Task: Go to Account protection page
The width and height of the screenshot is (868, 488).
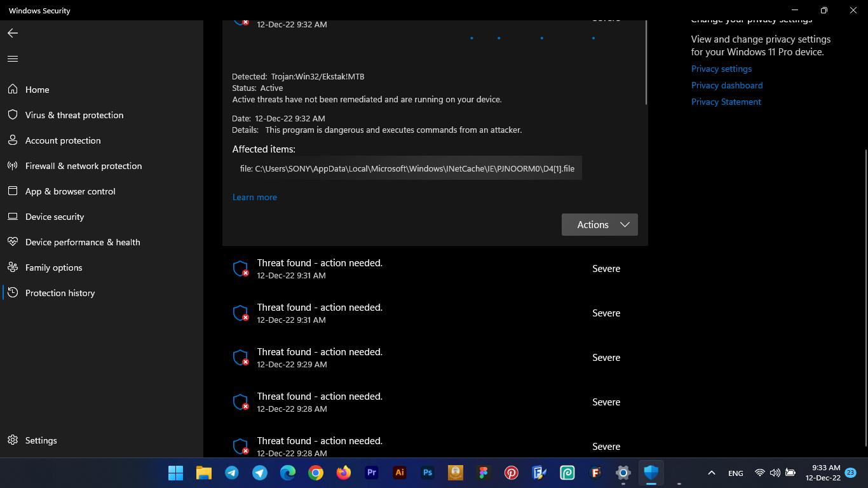Action: pos(62,140)
